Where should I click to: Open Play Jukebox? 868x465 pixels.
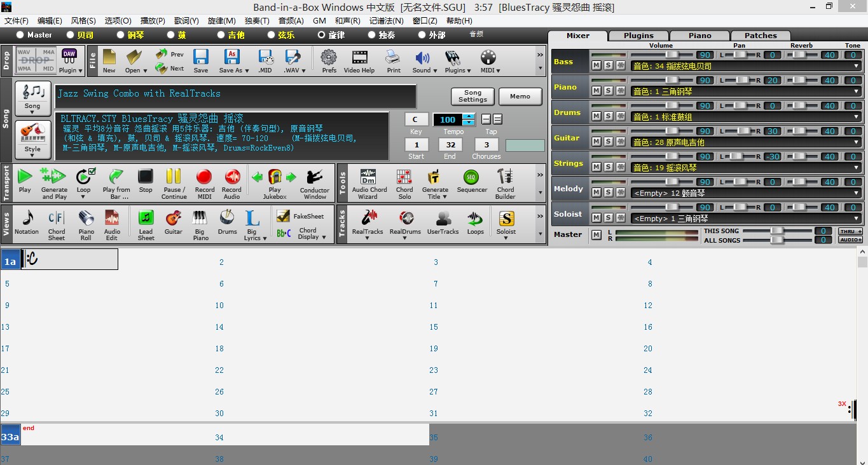[x=275, y=183]
